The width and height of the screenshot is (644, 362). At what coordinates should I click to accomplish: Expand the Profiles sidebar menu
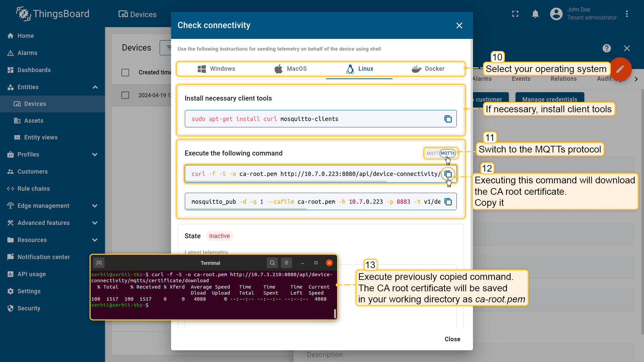coord(95,155)
